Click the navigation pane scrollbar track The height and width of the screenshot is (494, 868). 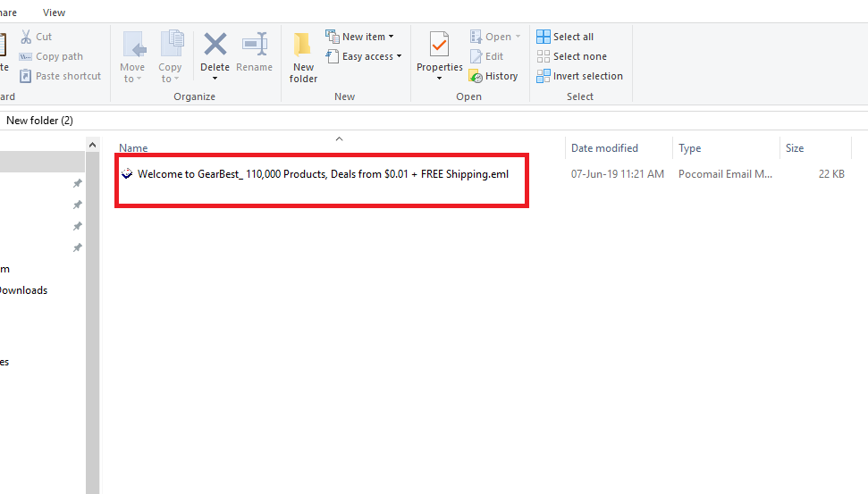92,322
